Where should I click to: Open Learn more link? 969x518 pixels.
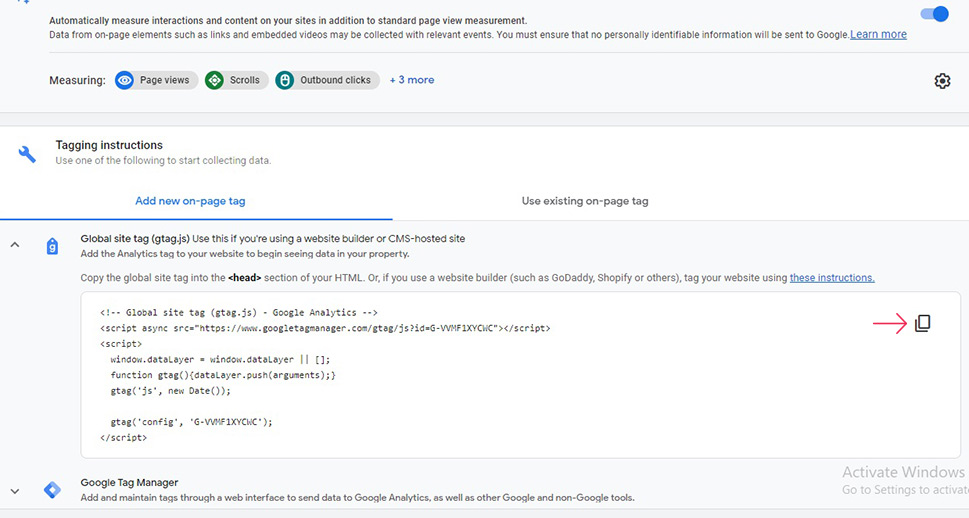[x=878, y=35]
